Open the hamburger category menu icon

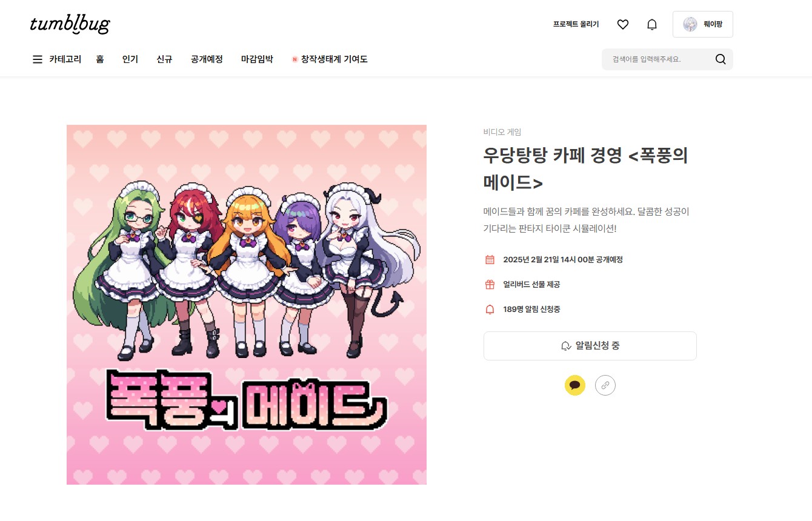38,59
